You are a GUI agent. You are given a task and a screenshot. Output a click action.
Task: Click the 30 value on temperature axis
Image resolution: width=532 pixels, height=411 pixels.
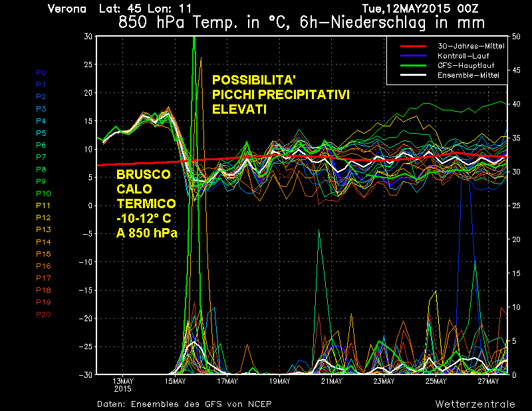[x=88, y=37]
